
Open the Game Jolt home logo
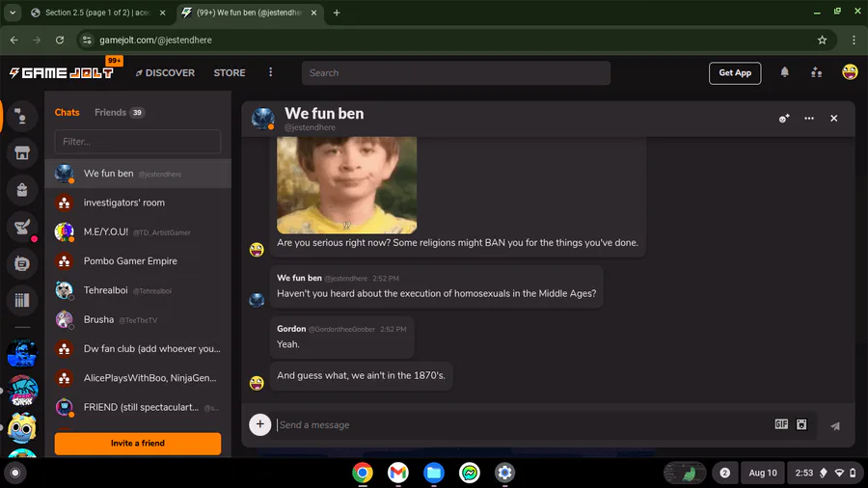tap(62, 72)
